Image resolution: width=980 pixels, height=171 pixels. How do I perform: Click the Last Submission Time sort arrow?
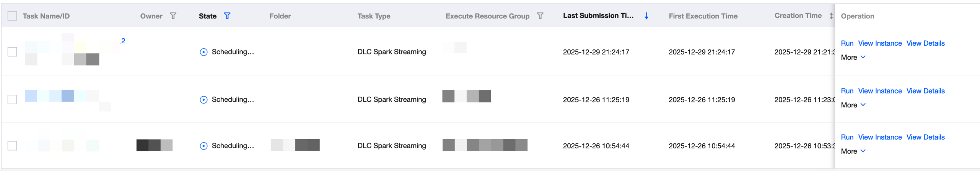click(646, 16)
